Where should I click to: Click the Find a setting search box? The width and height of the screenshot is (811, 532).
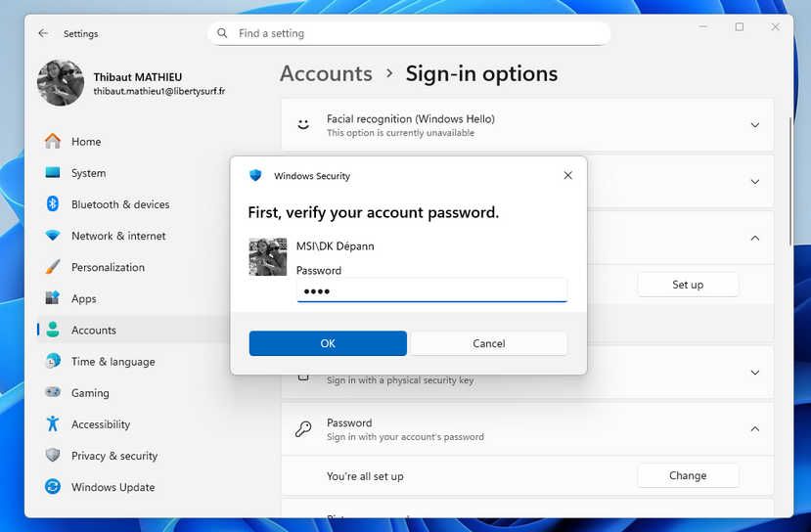[409, 33]
